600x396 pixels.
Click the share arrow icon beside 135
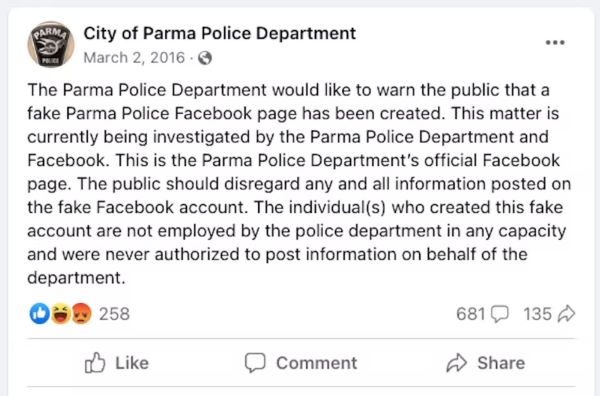tap(566, 314)
